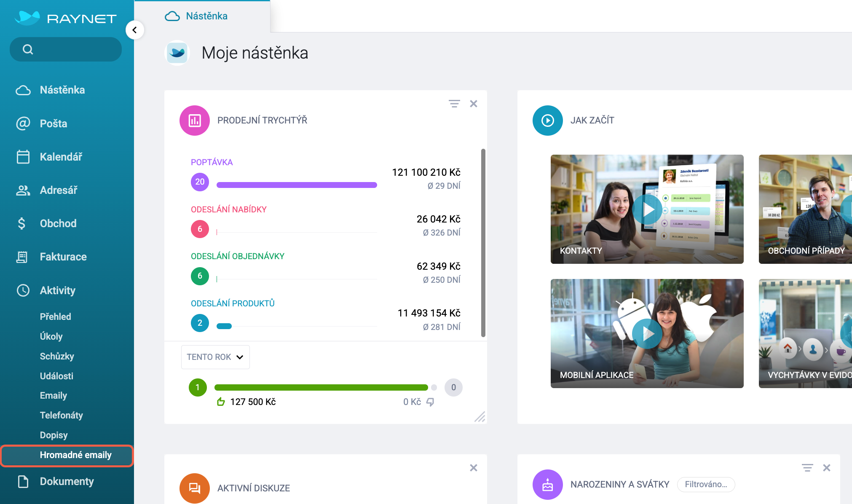852x504 pixels.
Task: Close the Prodejní trychtýř widget
Action: pos(474,104)
